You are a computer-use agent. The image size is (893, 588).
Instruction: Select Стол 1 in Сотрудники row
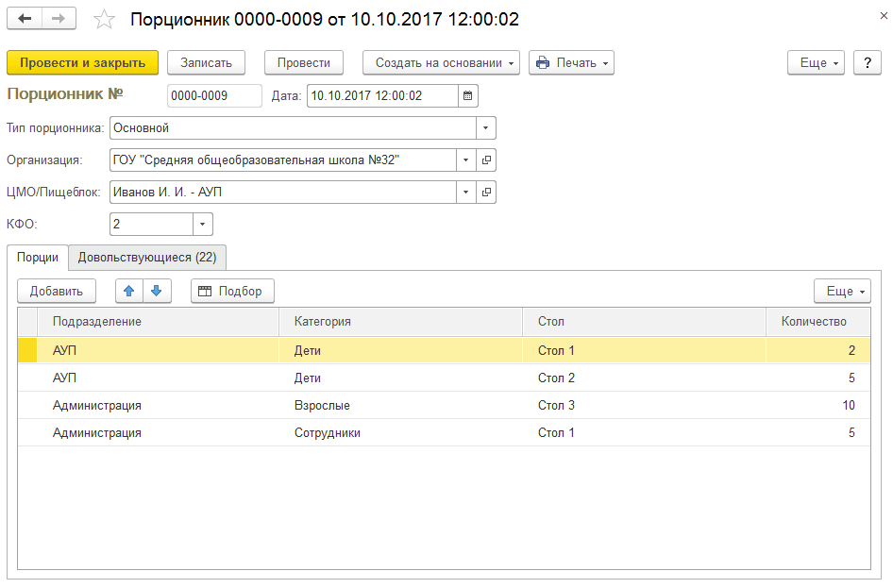pos(644,432)
